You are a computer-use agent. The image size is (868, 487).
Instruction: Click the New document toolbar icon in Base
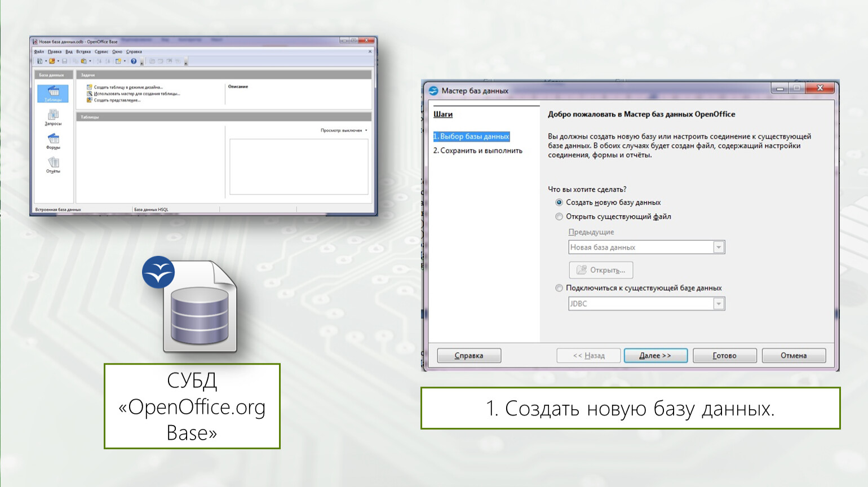click(x=40, y=61)
